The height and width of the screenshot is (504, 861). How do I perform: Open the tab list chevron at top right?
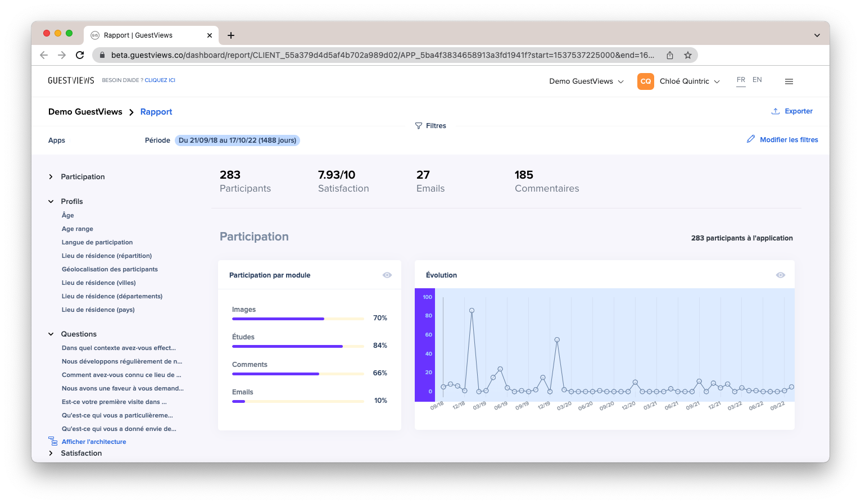coord(817,35)
